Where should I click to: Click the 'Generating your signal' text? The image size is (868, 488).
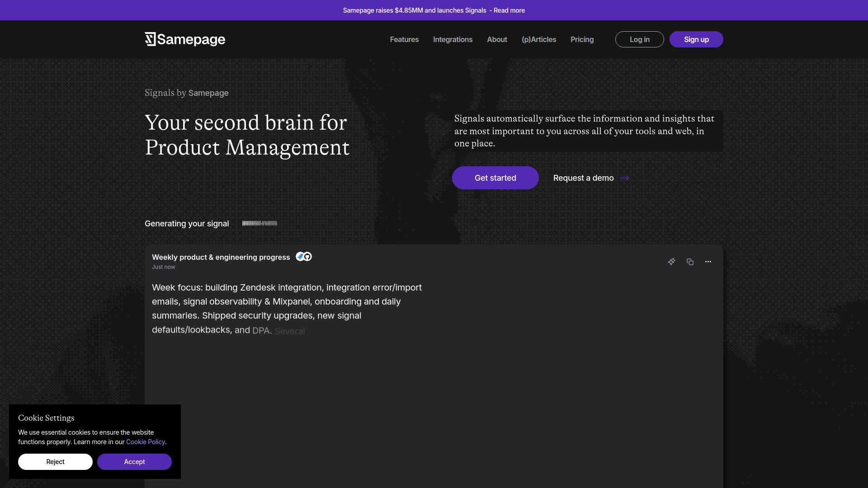(187, 224)
